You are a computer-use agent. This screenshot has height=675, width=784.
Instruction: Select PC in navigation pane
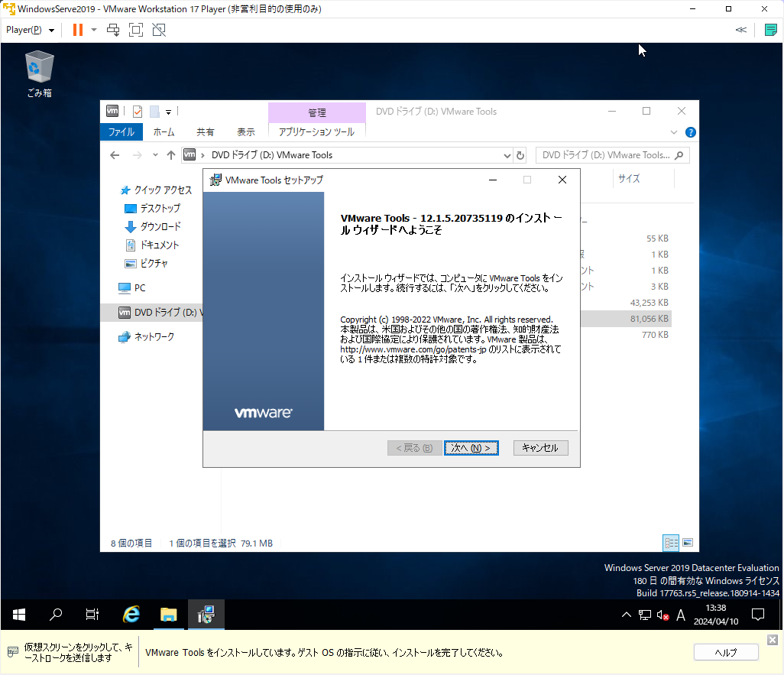132,287
